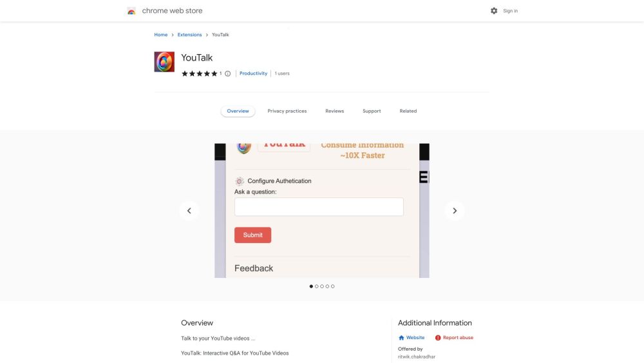Image resolution: width=644 pixels, height=363 pixels.
Task: Click the Report abuse warning icon
Action: click(x=438, y=337)
